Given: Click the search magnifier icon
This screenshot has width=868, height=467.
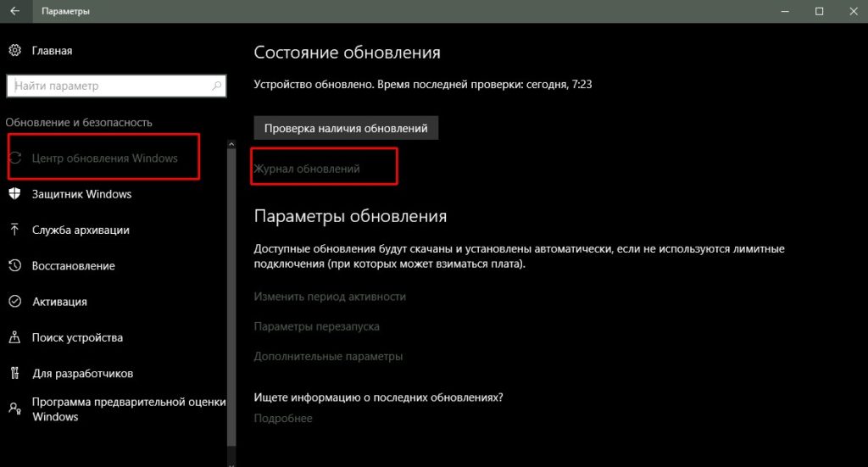Looking at the screenshot, I should coord(217,86).
